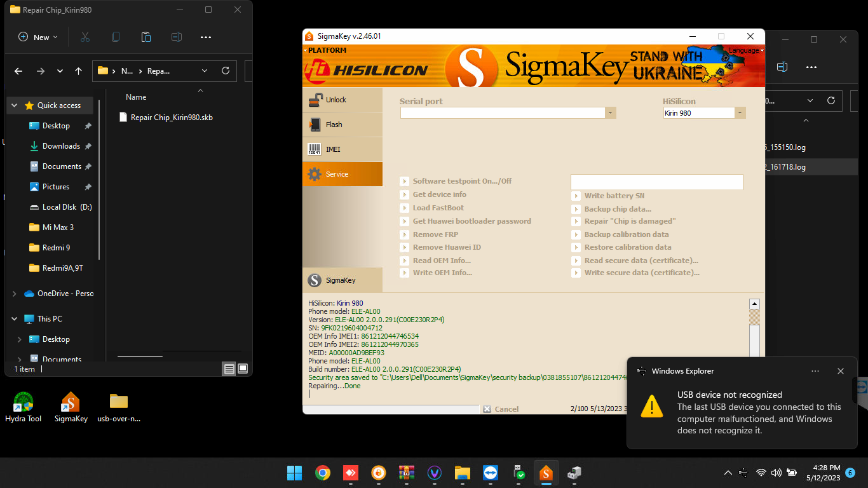This screenshot has width=868, height=488.
Task: Click Read OEM Info...
Action: (436, 261)
